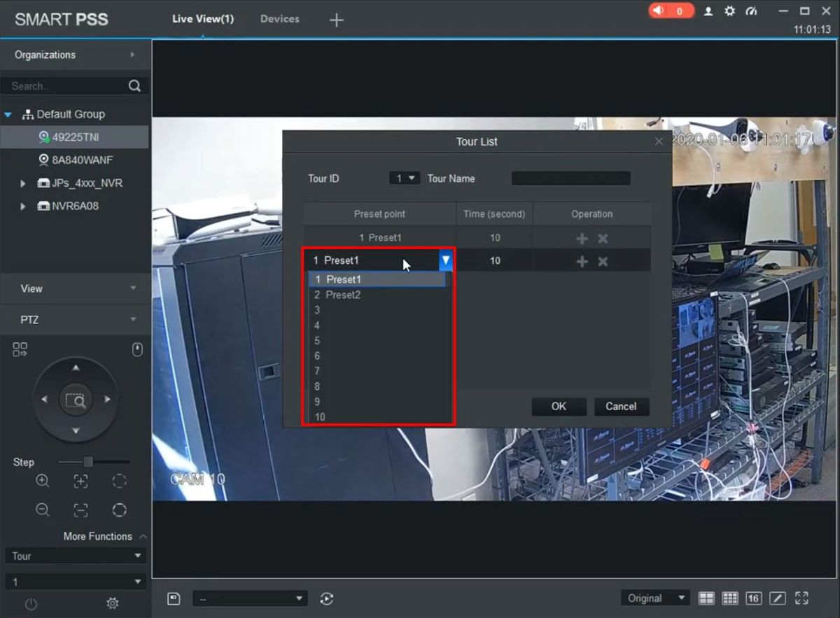Open the Original display ratio dropdown
Screen dimensions: 840x618
[654, 598]
